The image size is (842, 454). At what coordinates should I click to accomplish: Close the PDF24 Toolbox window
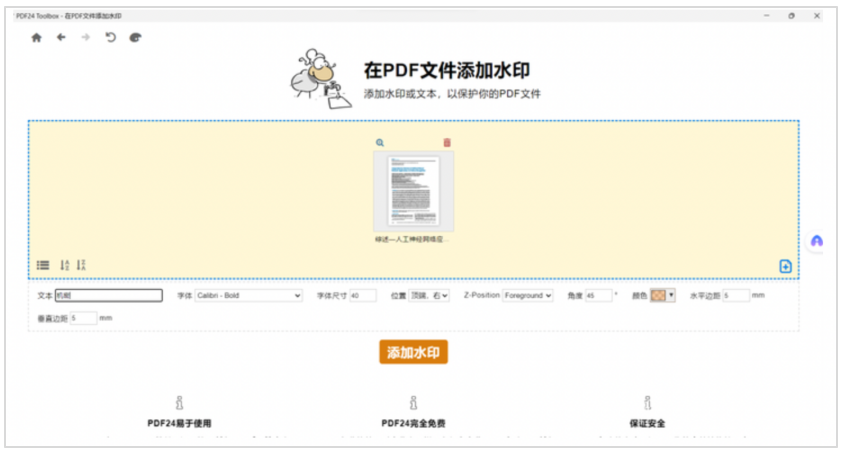click(817, 16)
